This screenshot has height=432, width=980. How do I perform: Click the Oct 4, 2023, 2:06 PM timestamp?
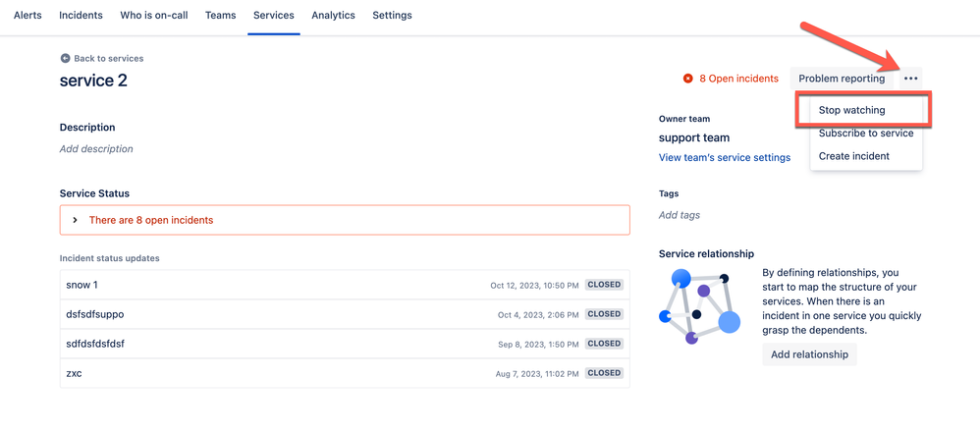[538, 314]
